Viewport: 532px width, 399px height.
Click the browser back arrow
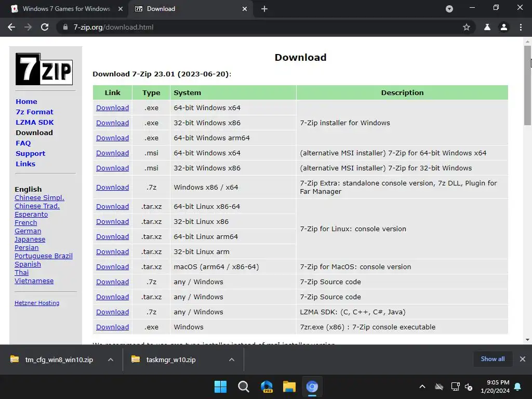click(x=11, y=27)
